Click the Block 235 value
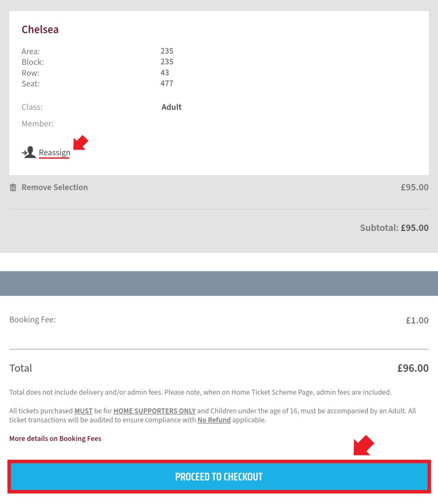 167,62
